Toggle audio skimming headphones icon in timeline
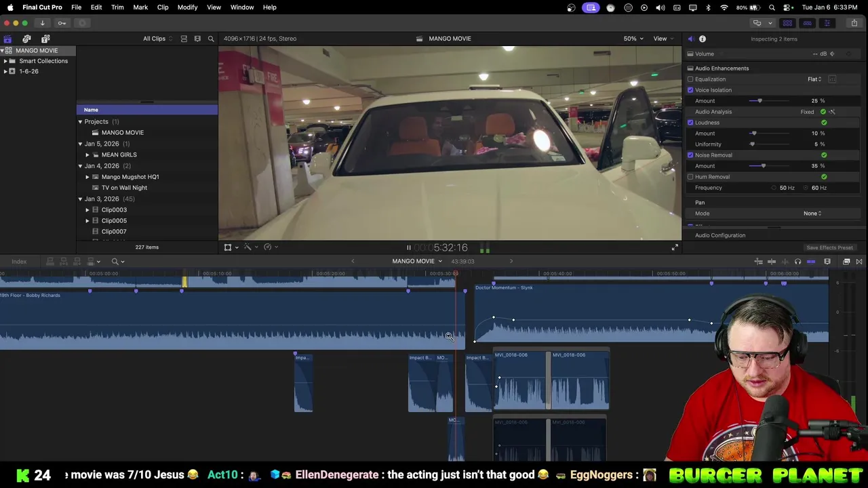The image size is (868, 488). pyautogui.click(x=797, y=262)
